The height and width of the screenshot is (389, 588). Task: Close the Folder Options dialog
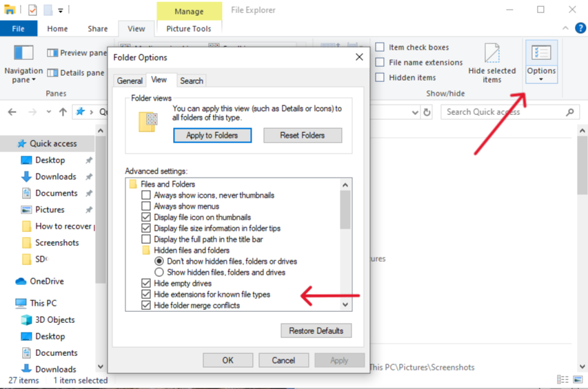(359, 57)
